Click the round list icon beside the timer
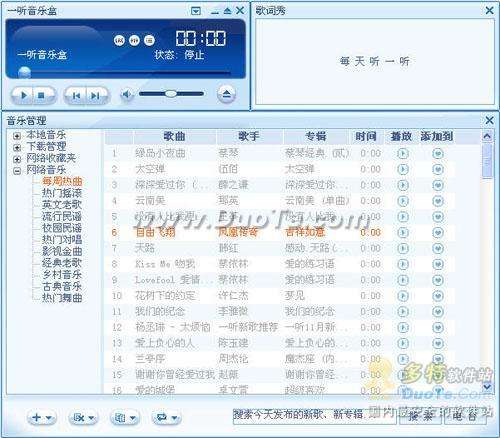 click(x=149, y=40)
